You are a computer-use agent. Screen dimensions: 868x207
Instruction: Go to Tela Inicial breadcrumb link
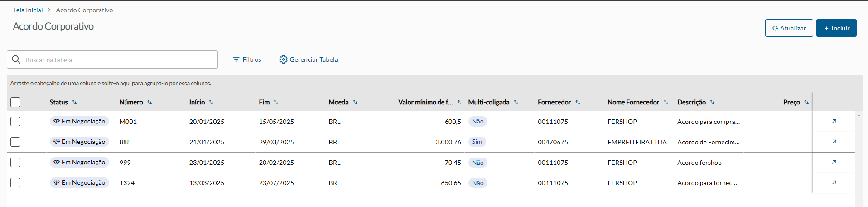point(28,10)
